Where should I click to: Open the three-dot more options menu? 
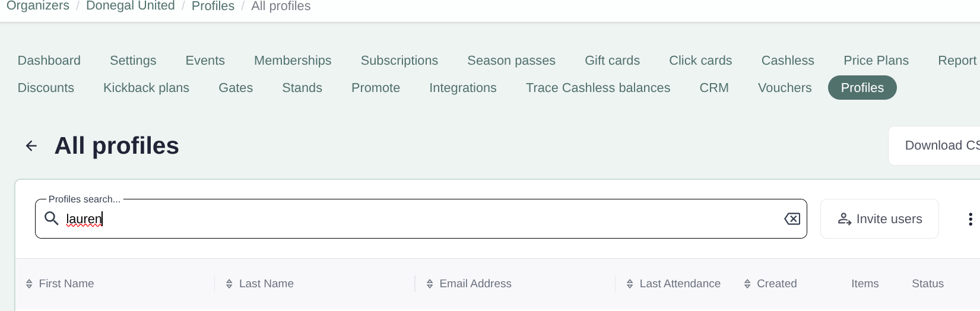[970, 219]
